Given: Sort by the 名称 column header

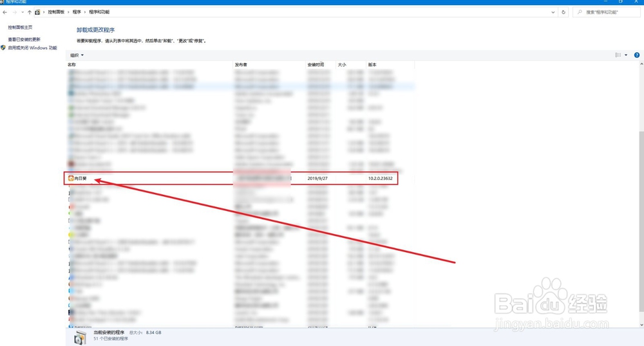Looking at the screenshot, I should pyautogui.click(x=149, y=65).
